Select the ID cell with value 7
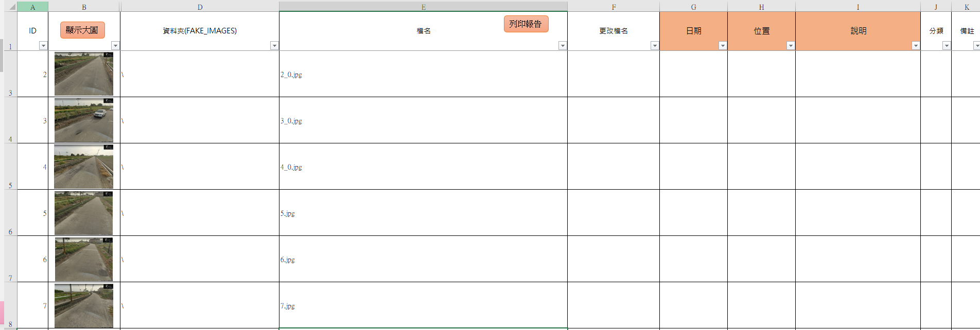980x330 pixels. coord(33,305)
